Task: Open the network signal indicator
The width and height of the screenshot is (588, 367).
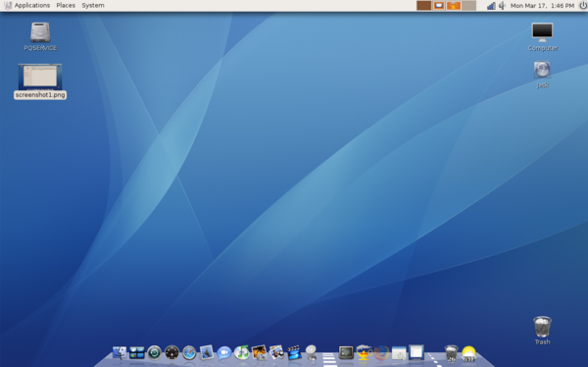Action: pos(491,6)
